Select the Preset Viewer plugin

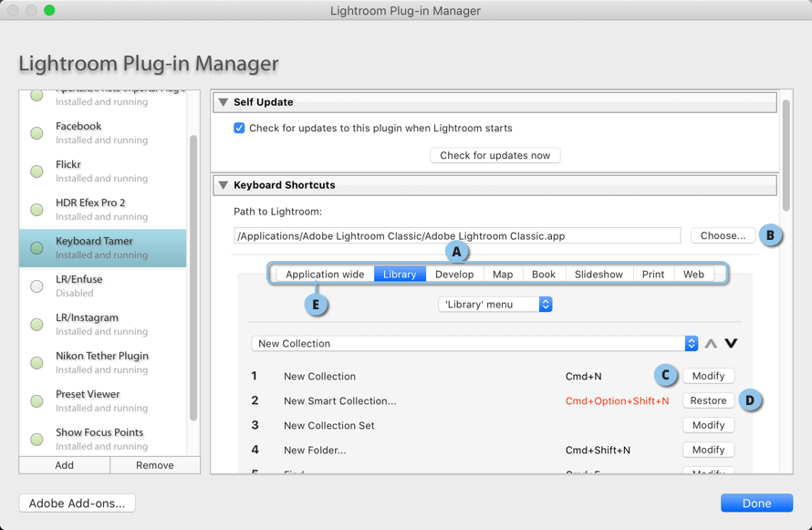click(x=102, y=401)
